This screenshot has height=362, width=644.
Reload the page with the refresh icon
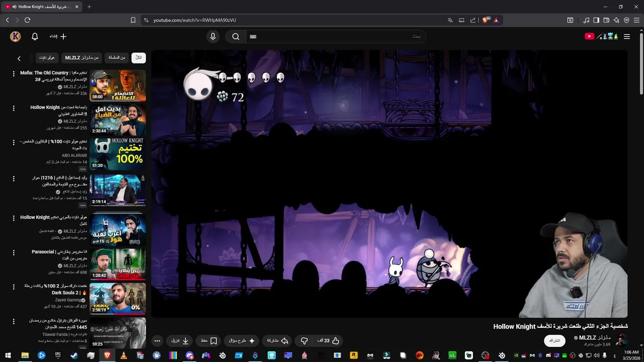[27, 20]
